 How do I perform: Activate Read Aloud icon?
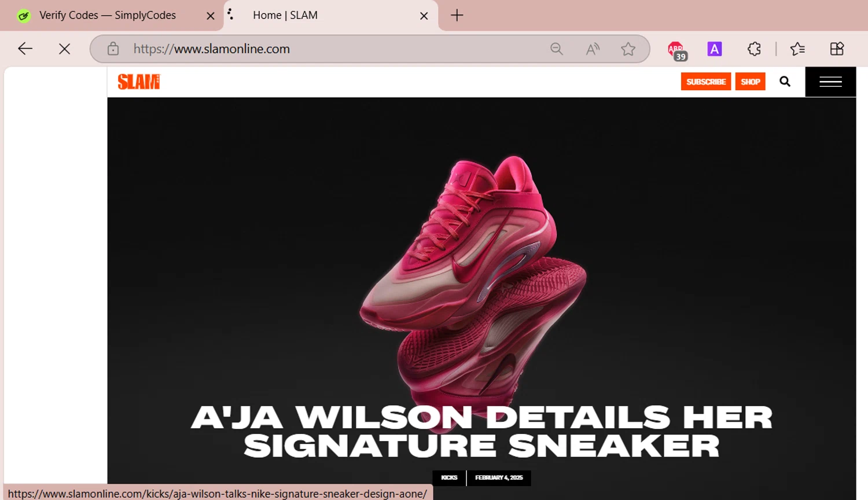(593, 49)
